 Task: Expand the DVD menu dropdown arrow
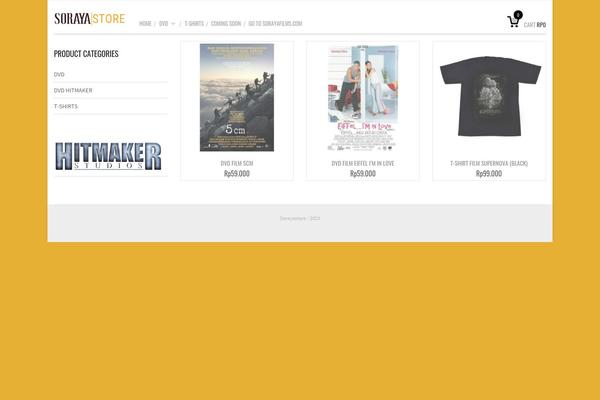click(x=173, y=24)
